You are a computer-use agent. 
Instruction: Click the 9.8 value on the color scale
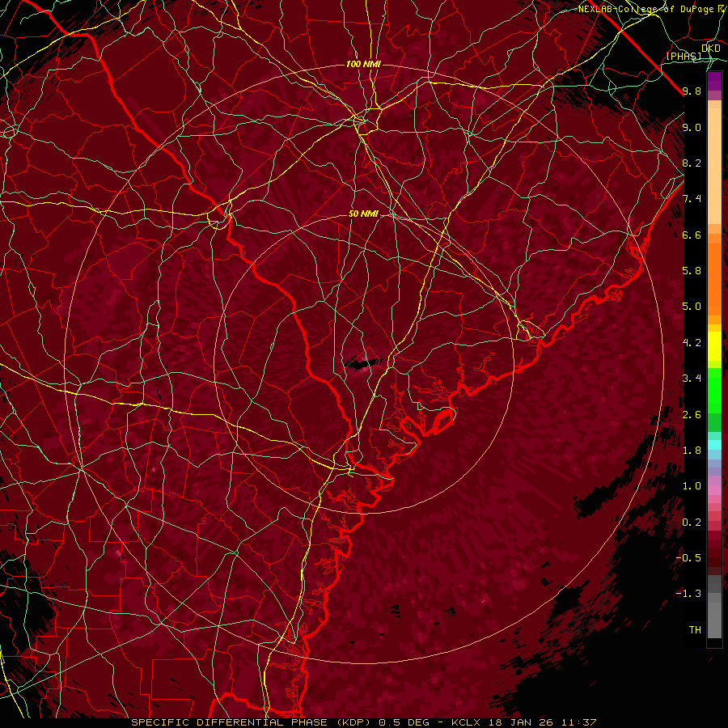(x=692, y=91)
